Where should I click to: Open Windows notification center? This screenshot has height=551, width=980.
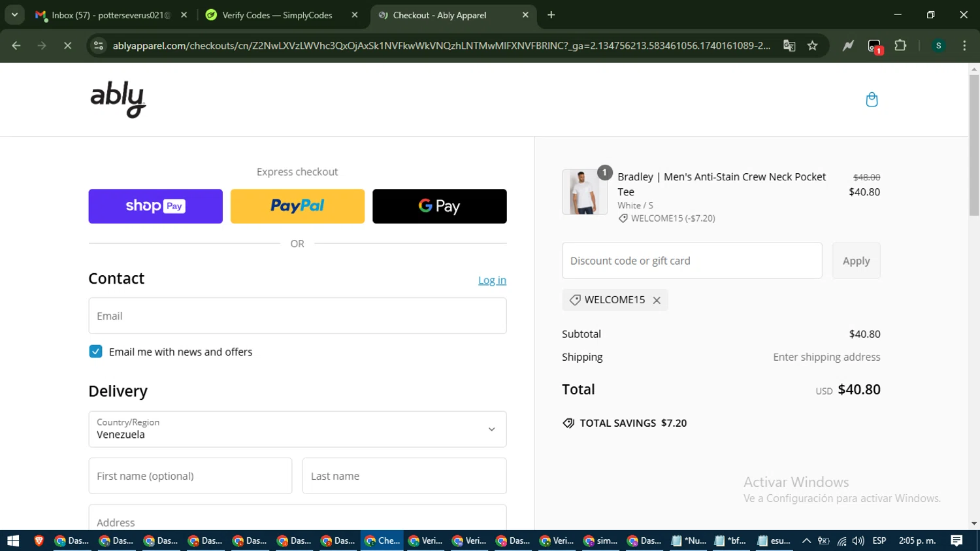click(x=956, y=541)
